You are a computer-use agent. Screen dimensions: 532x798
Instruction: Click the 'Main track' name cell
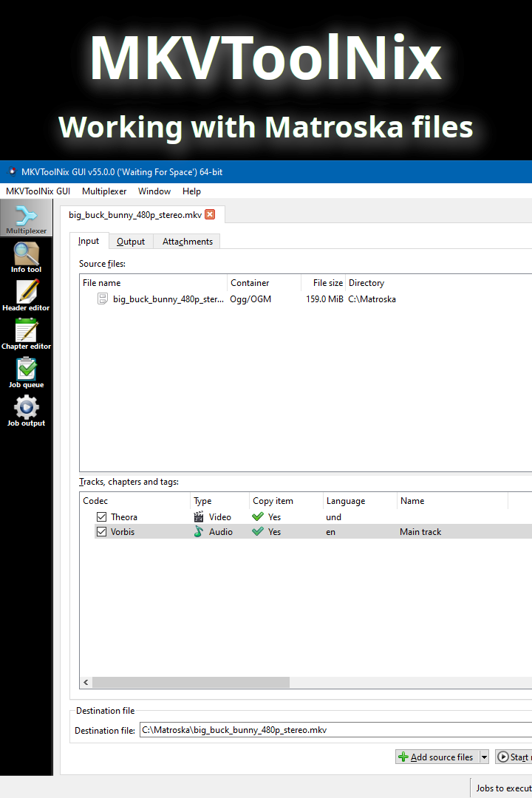pyautogui.click(x=420, y=532)
